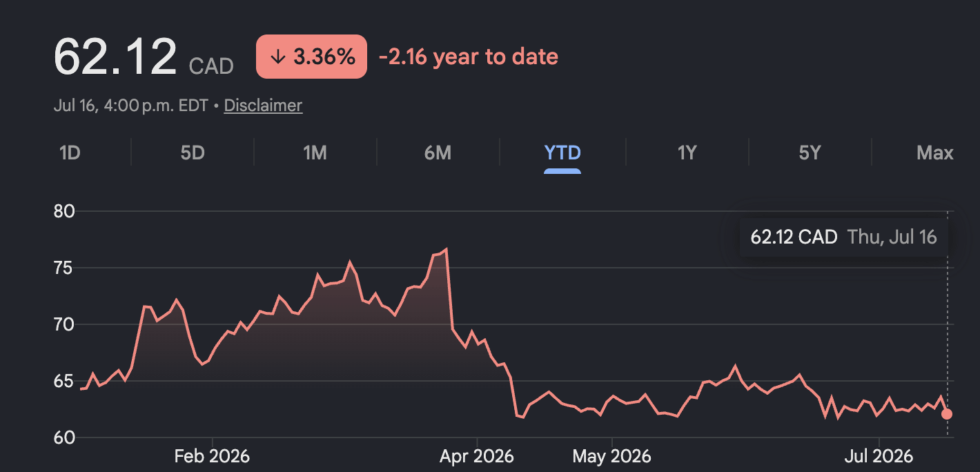Click the 62.12 headline price

(115, 57)
